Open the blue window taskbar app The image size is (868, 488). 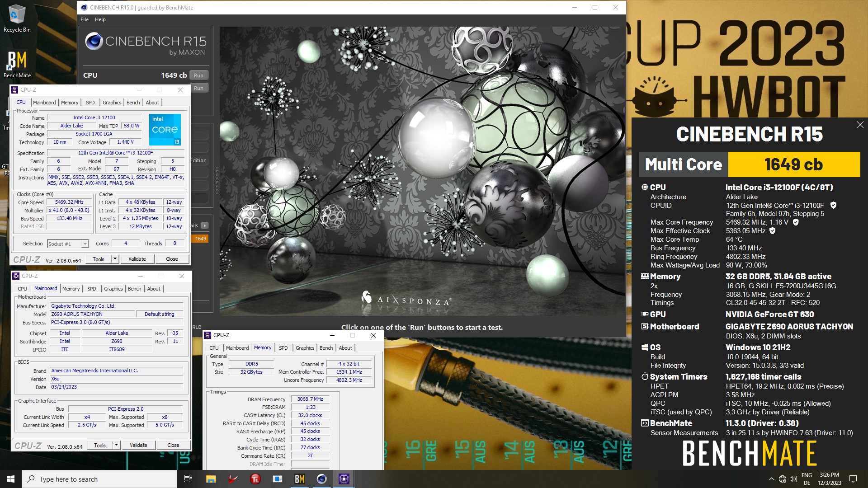(277, 479)
